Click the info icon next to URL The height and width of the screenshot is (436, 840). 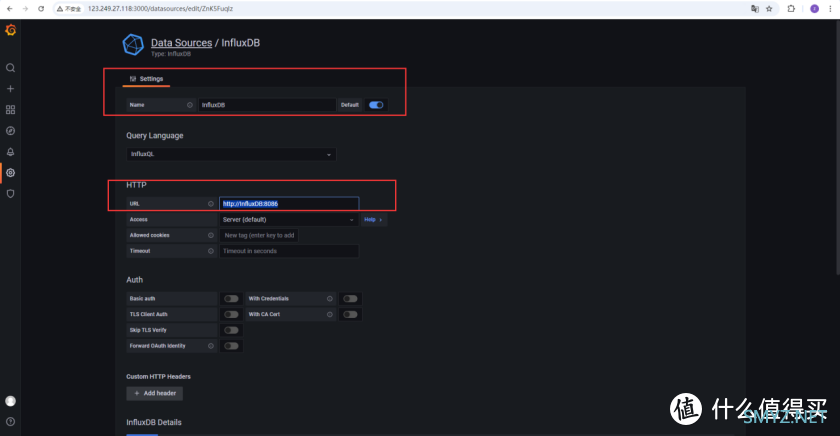point(211,204)
